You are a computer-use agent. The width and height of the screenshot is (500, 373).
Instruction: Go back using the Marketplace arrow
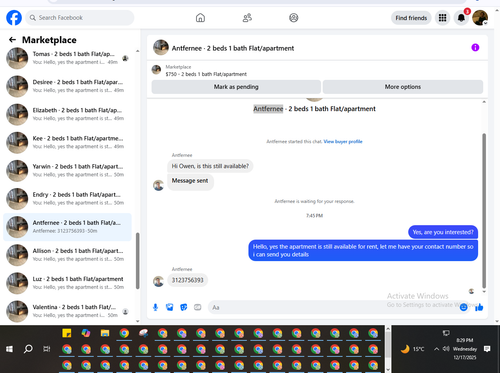pos(12,40)
